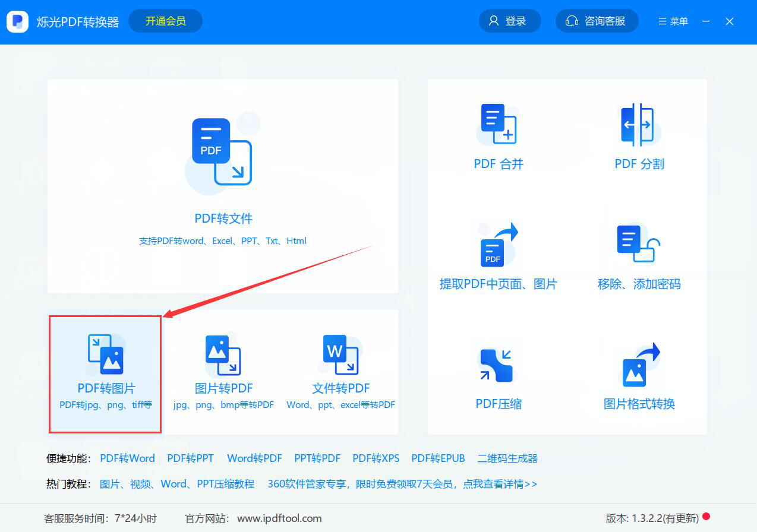The image size is (757, 532).
Task: Click the 移除、添加密码 lock icon
Action: coord(639,244)
